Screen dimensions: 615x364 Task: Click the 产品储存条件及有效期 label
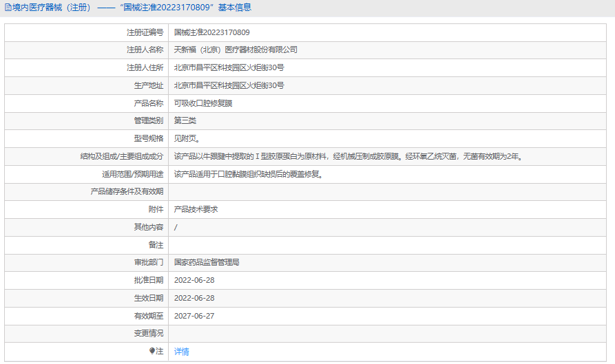coord(127,191)
